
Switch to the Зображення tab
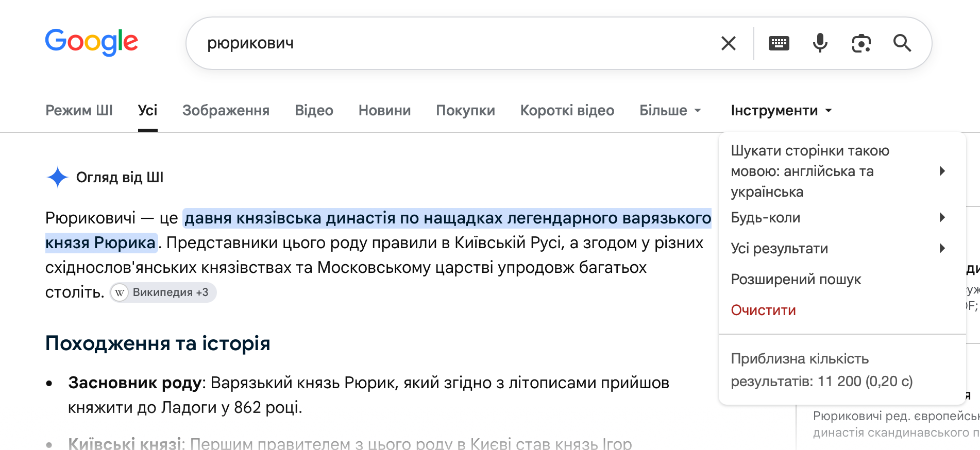[x=226, y=111]
